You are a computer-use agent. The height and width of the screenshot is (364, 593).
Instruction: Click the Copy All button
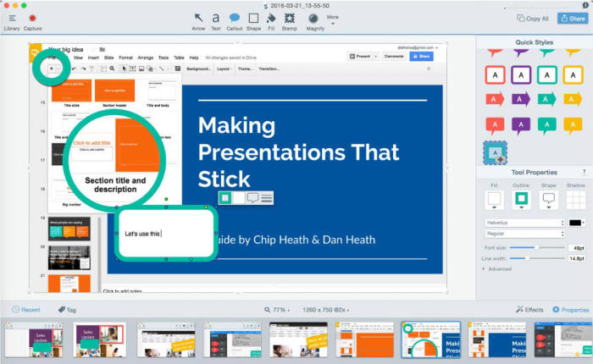click(x=533, y=19)
